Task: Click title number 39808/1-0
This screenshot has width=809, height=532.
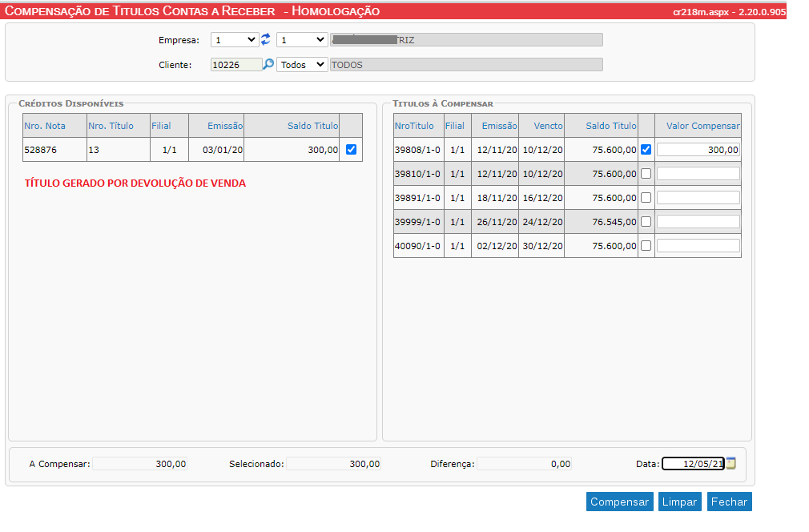Action: coord(418,150)
